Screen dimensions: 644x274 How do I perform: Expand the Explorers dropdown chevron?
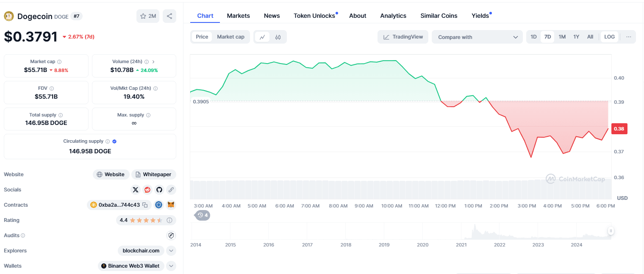pyautogui.click(x=171, y=251)
